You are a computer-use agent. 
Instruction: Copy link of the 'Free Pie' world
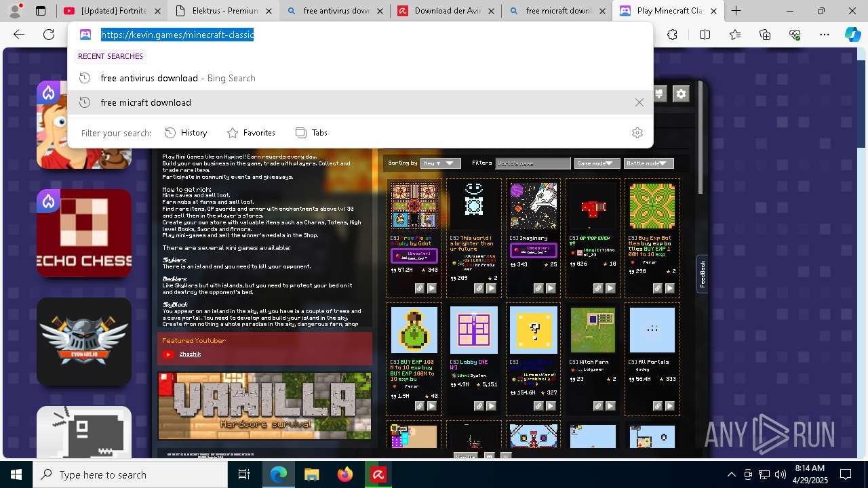pos(419,288)
